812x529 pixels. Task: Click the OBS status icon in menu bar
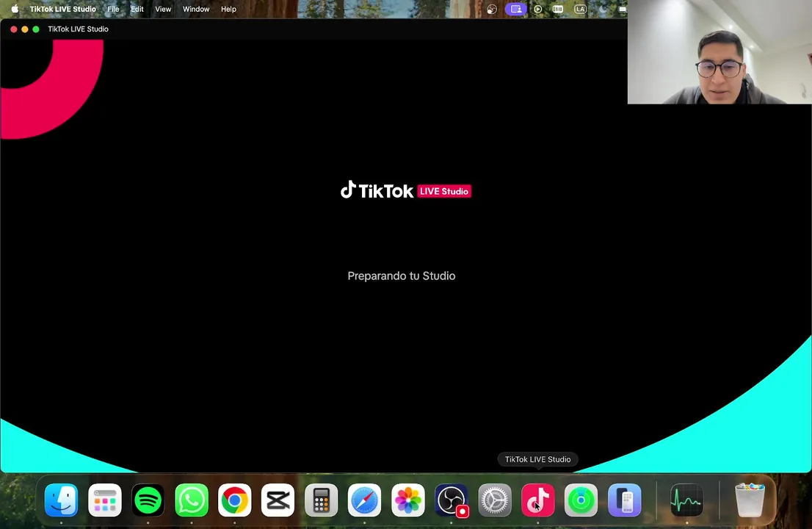[x=492, y=9]
